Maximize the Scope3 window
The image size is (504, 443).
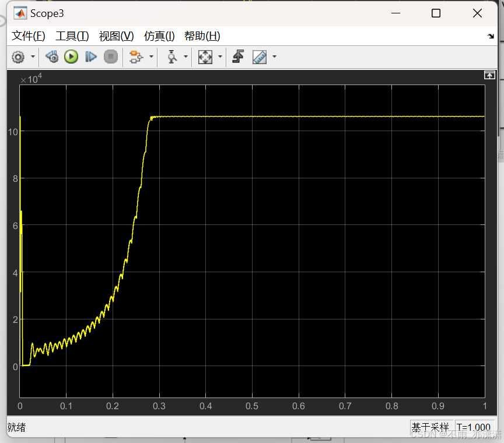[x=436, y=13]
